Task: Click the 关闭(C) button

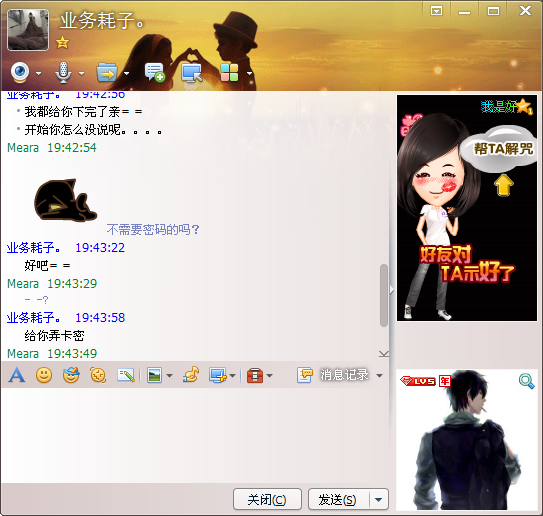Action: point(267,499)
